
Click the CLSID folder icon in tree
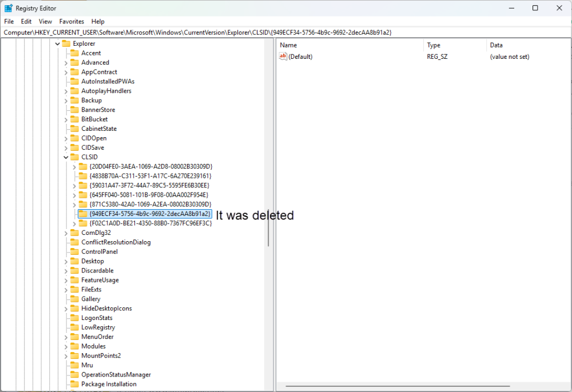click(x=74, y=157)
